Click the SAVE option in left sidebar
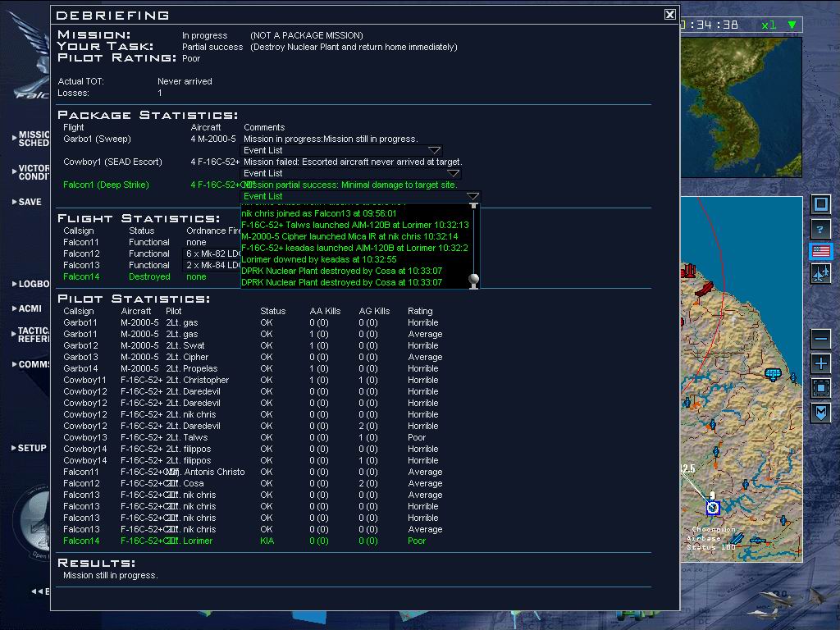The height and width of the screenshot is (630, 840). coord(30,202)
